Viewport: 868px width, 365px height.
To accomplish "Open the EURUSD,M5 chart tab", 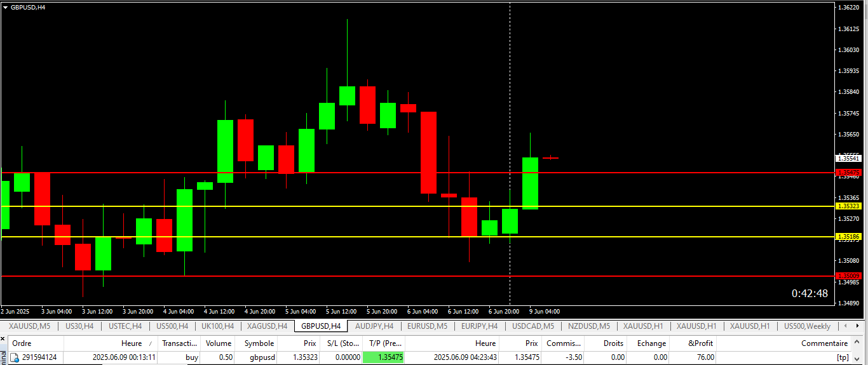I will (427, 326).
